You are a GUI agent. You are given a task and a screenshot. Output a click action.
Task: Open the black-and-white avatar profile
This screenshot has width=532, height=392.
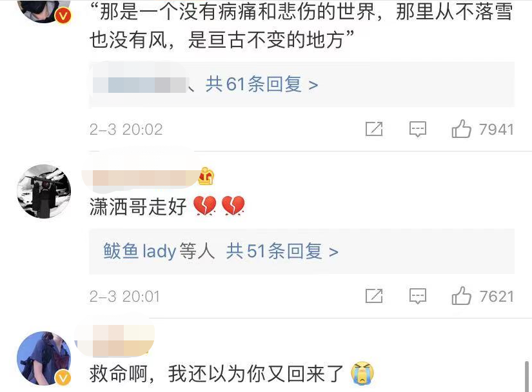pos(44,191)
